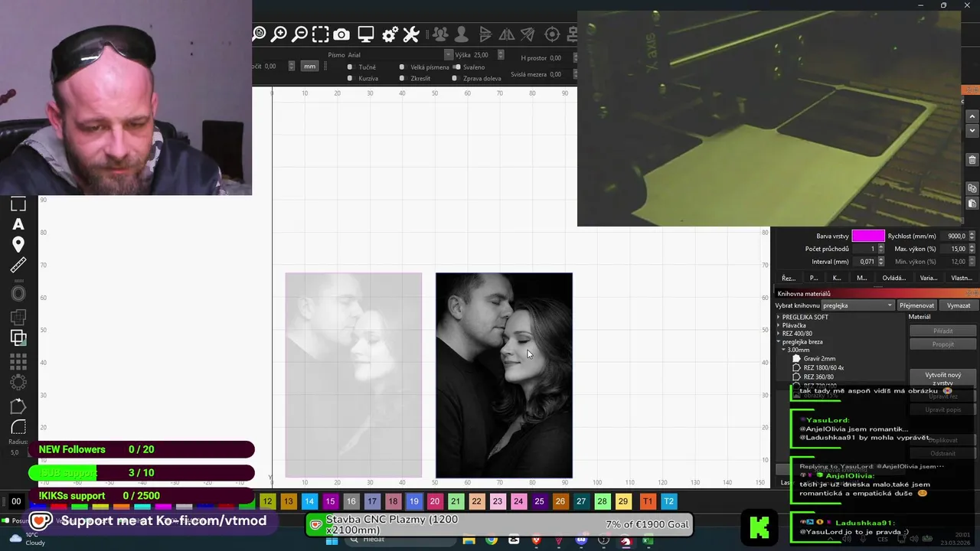Screen dimensions: 980x551
Task: Switch to the K... tab
Action: (x=837, y=278)
